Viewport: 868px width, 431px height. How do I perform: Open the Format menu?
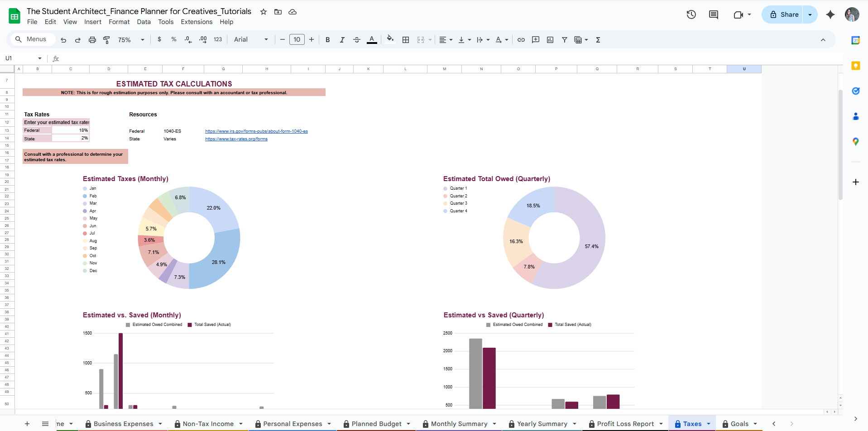(119, 22)
